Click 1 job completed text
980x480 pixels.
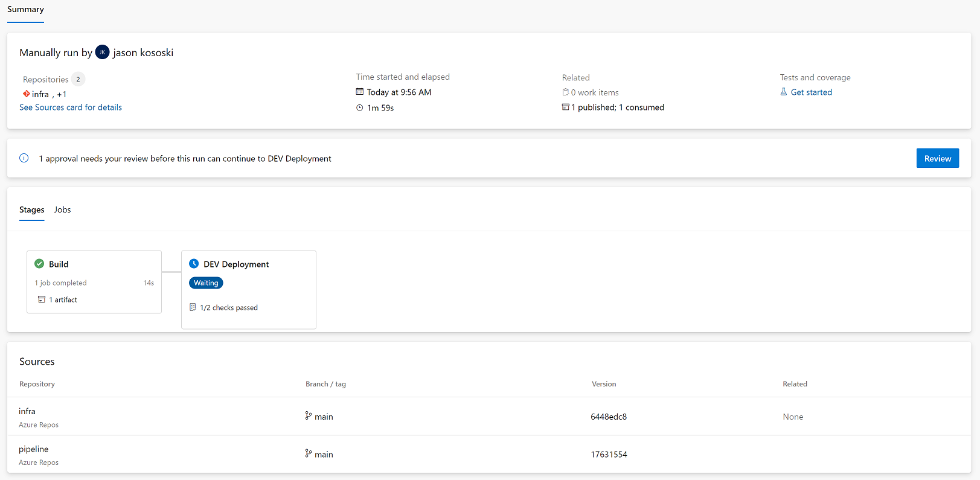click(x=60, y=283)
